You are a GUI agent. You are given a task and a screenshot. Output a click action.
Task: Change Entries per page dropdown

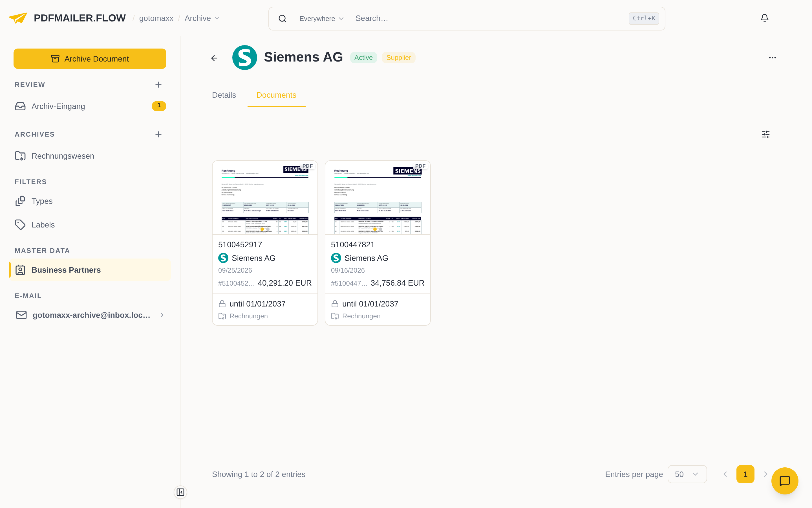tap(687, 474)
